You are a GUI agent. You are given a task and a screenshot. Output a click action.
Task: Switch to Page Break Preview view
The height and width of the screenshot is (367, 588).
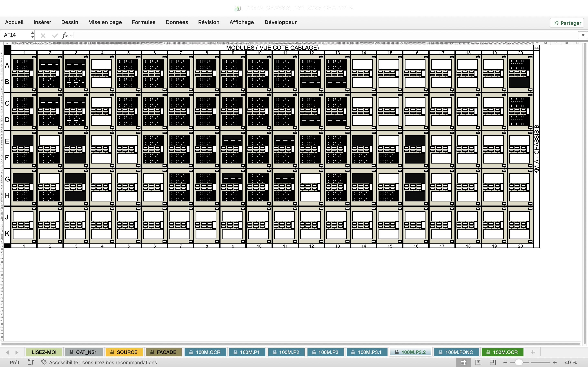coord(493,362)
